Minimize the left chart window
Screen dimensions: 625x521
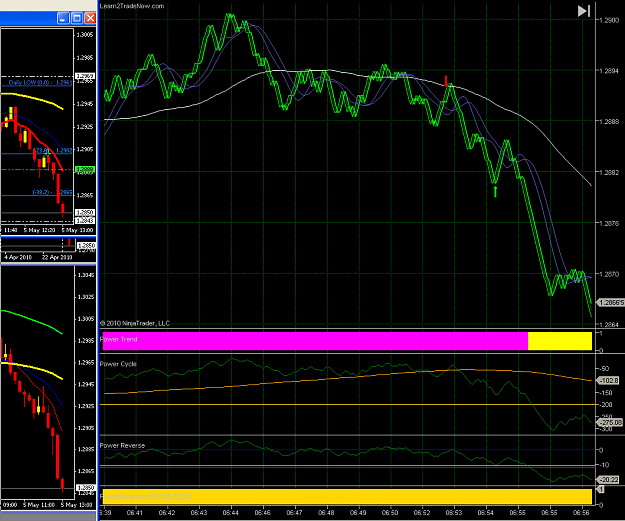click(x=63, y=18)
